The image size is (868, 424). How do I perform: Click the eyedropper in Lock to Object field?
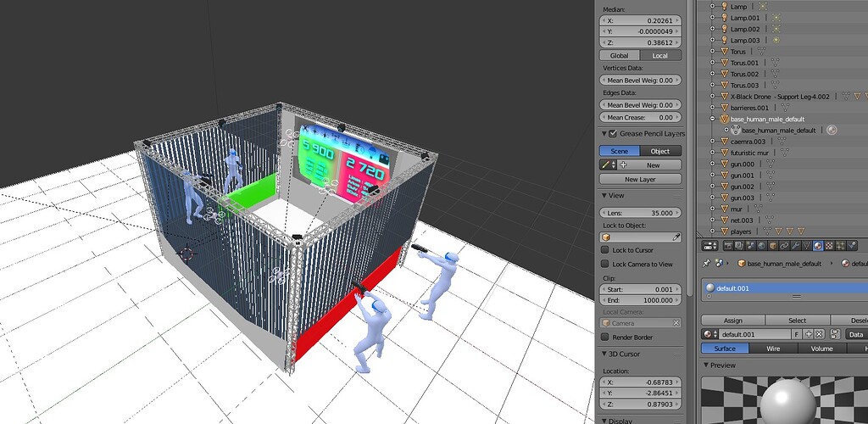point(676,237)
